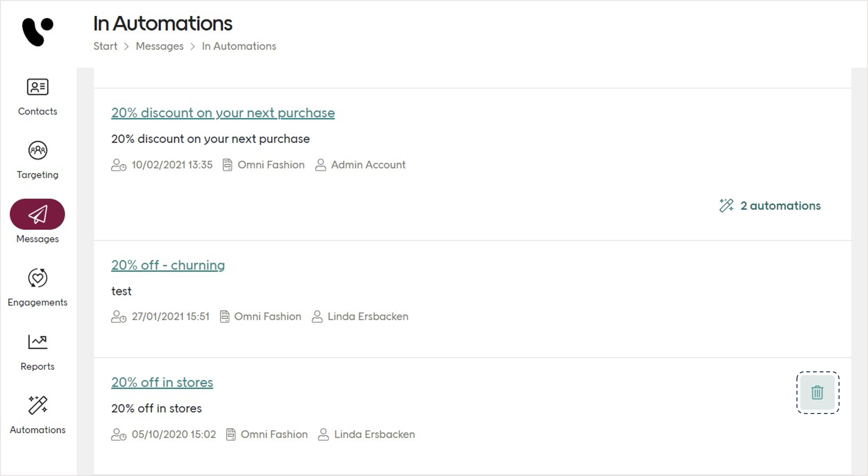Click Linda Ersbacken on '20% off in stores'
Viewport: 868px width, 476px height.
tap(374, 435)
